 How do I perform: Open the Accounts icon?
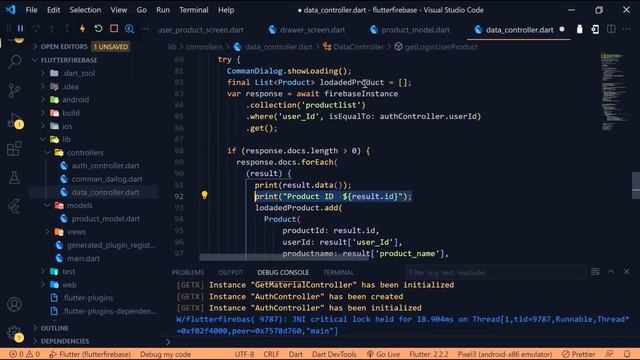(15, 304)
